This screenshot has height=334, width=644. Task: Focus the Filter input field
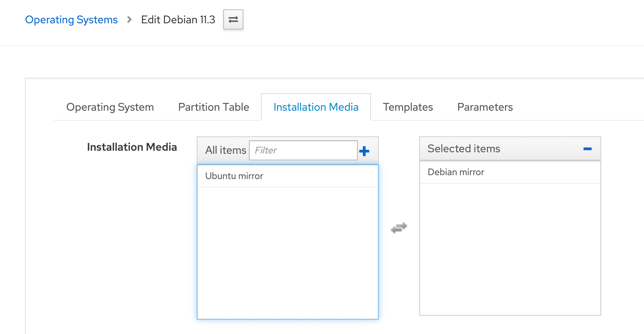pos(303,150)
